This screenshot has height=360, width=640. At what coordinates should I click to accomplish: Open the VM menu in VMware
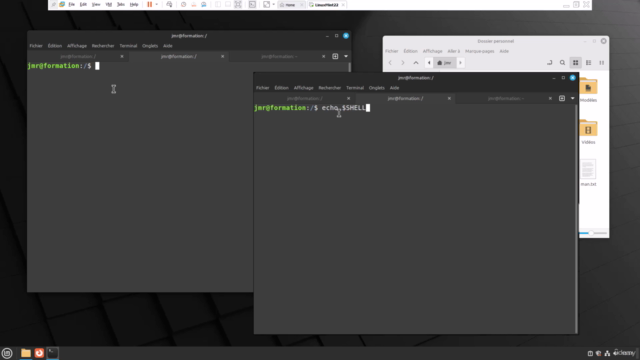[x=109, y=4]
